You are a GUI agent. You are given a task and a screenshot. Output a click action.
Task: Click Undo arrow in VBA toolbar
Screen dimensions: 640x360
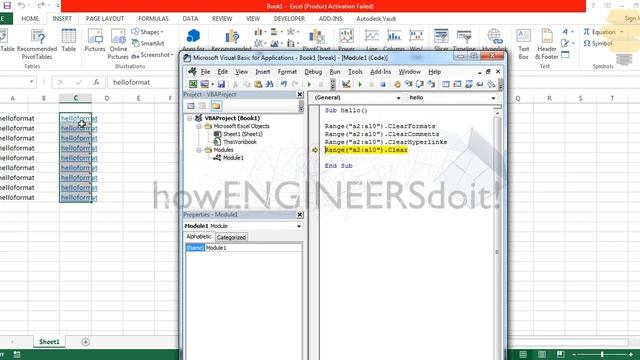click(284, 84)
